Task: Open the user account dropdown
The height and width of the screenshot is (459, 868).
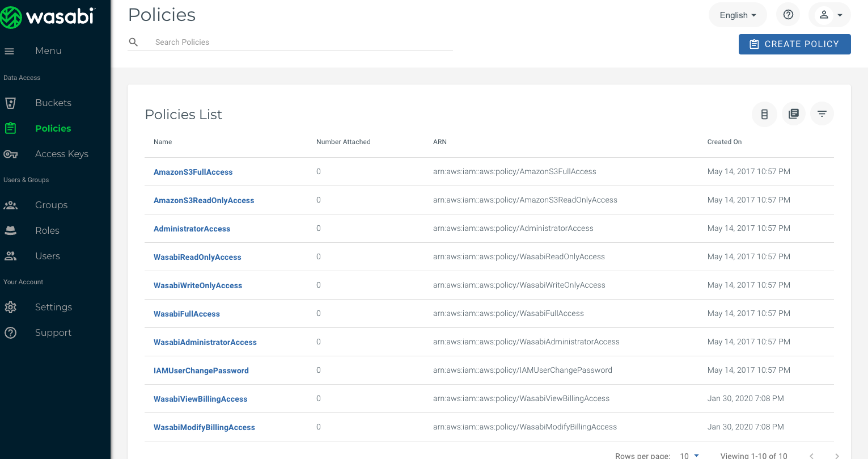Action: click(830, 15)
